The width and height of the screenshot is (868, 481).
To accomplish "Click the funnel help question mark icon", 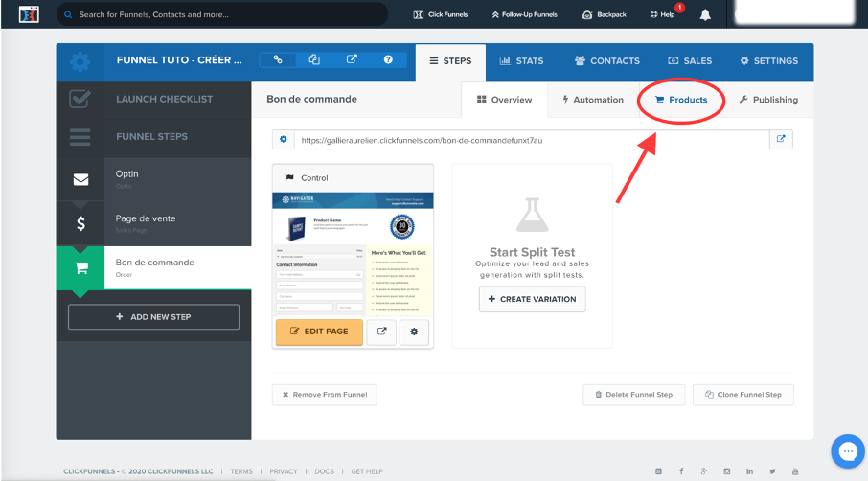I will (x=388, y=59).
